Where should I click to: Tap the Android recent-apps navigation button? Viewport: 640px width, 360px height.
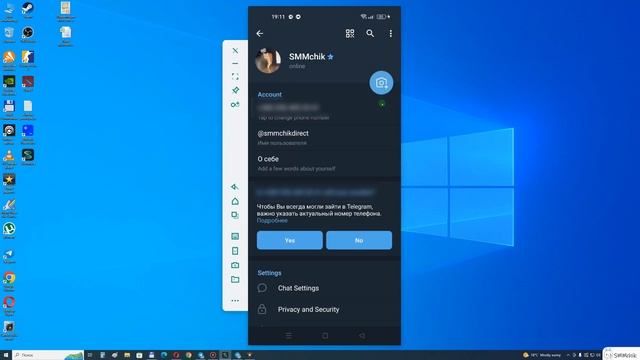point(289,336)
